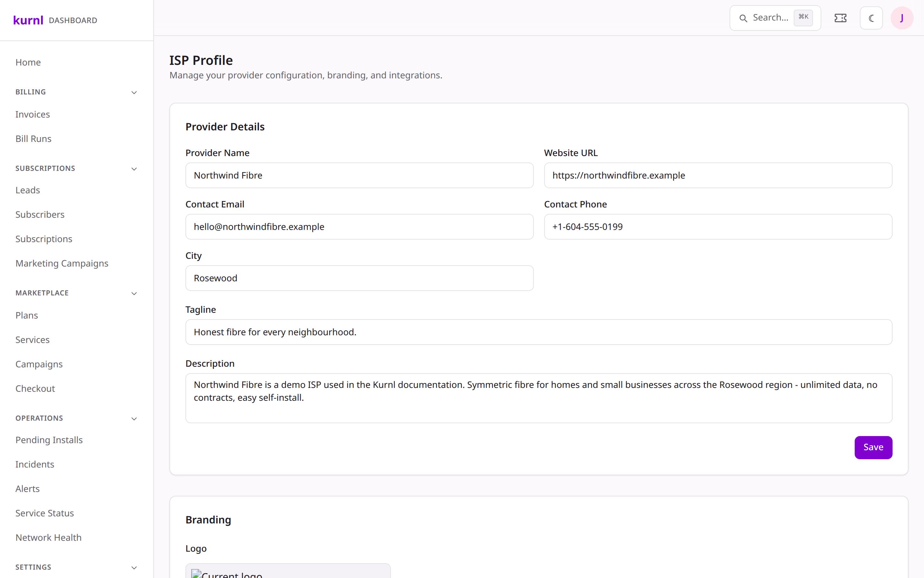This screenshot has height=578, width=924.
Task: Go to Checkout settings
Action: pos(35,389)
